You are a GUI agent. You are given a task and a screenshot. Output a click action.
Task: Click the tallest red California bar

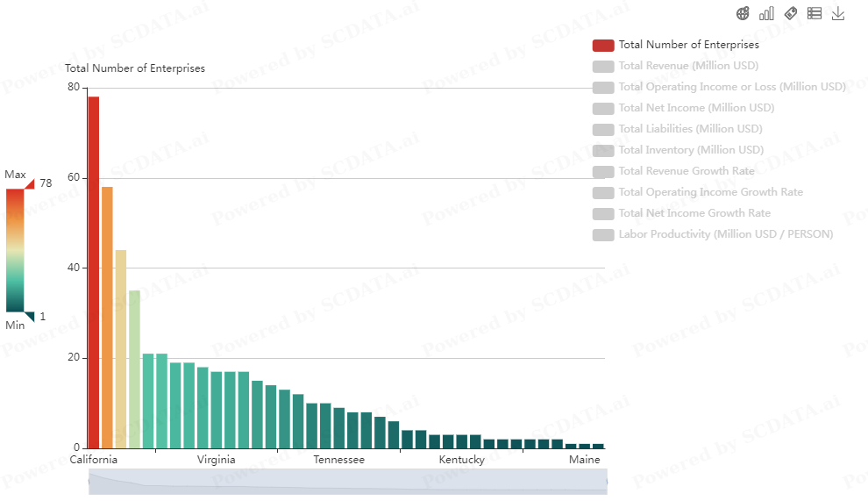(93, 272)
